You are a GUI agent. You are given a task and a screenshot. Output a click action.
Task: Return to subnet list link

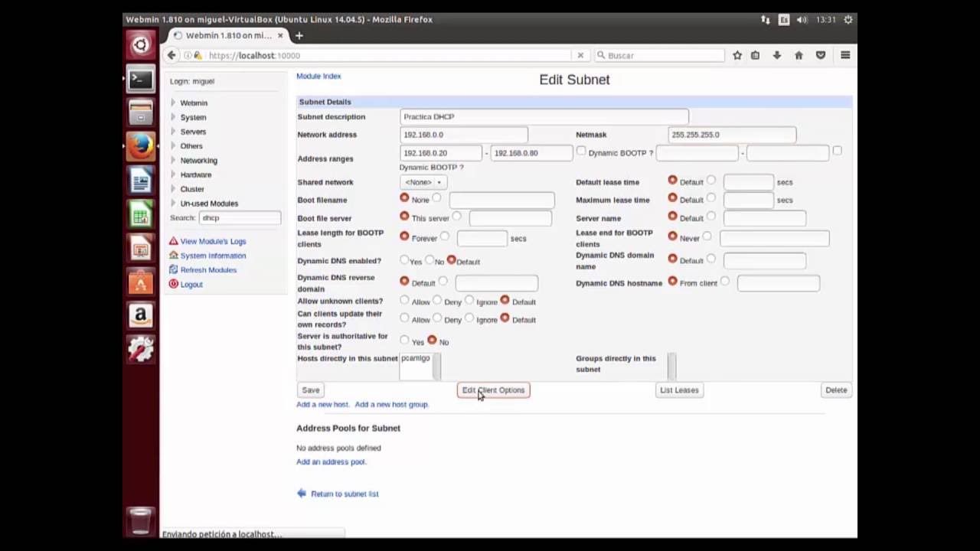click(x=345, y=494)
